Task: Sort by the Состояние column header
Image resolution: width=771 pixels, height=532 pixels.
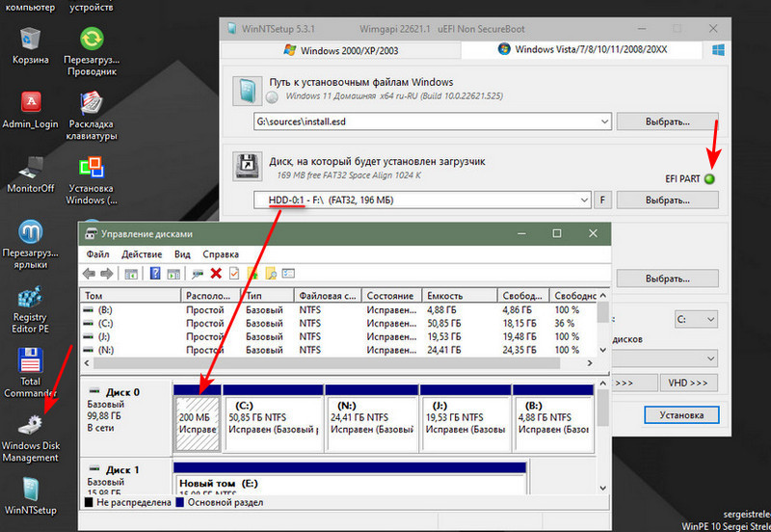Action: [391, 296]
